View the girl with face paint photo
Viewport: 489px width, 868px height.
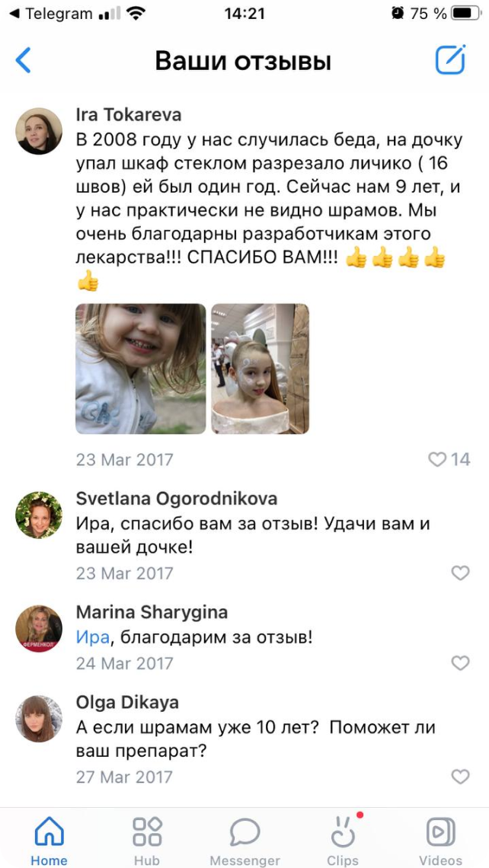260,369
